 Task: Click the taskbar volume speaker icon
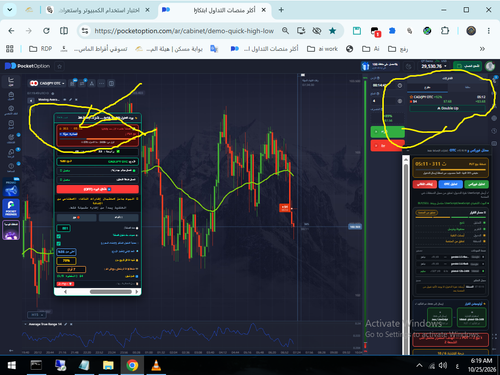[443, 366]
